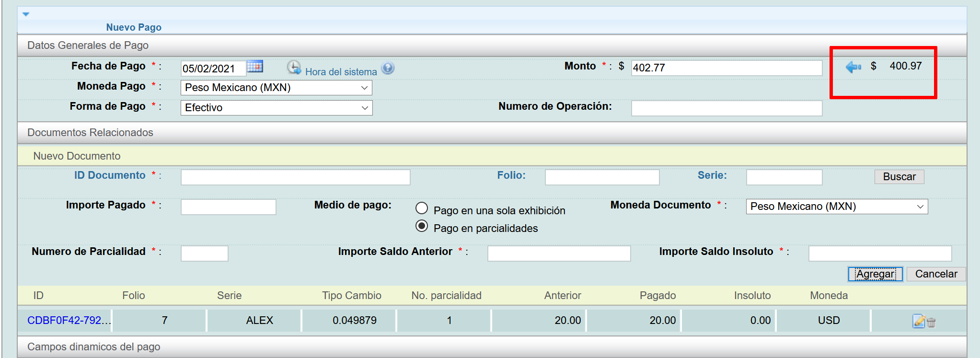
Task: Click the Cancelar button
Action: [x=935, y=274]
